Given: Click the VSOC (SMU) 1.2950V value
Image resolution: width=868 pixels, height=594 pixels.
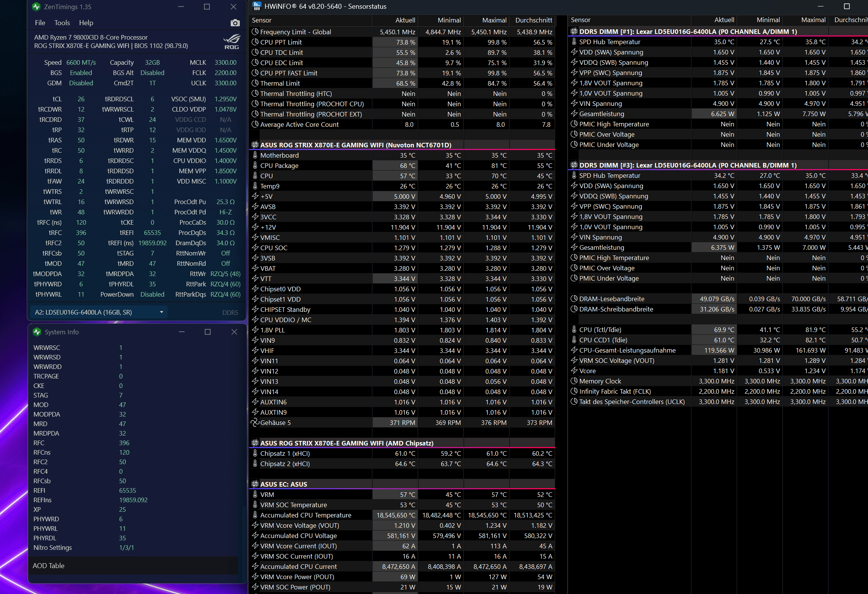Looking at the screenshot, I should click(225, 99).
